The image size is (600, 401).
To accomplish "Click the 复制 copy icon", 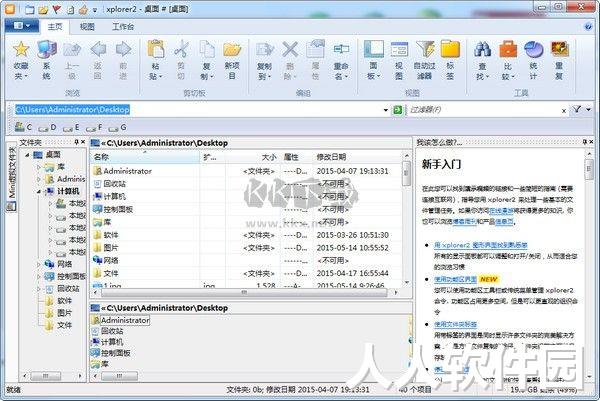I will [x=207, y=50].
